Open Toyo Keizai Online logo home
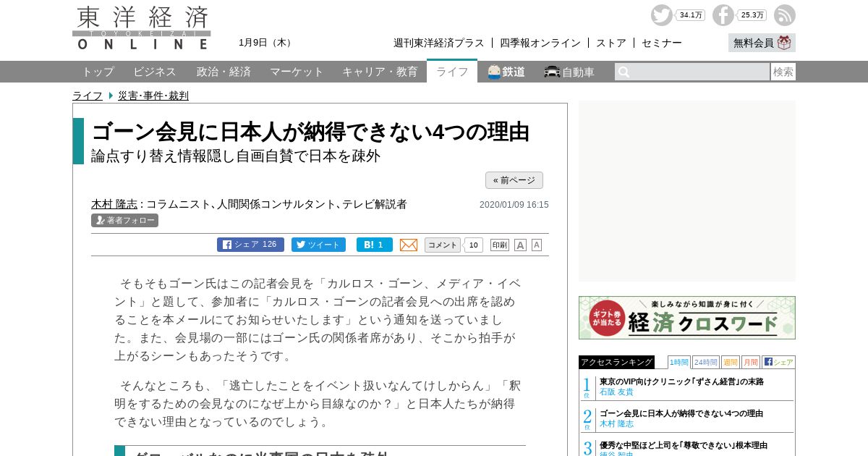 (142, 28)
